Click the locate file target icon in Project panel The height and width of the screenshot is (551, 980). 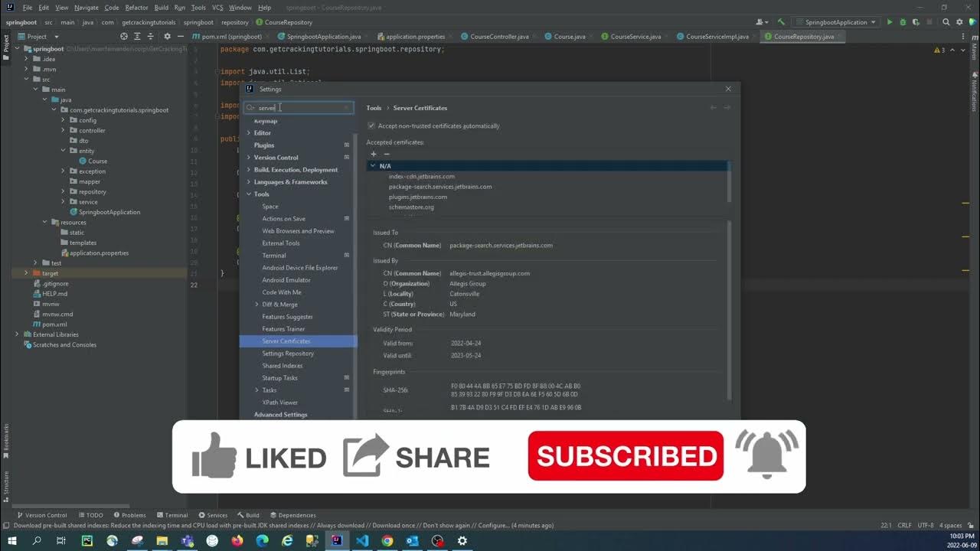124,36
